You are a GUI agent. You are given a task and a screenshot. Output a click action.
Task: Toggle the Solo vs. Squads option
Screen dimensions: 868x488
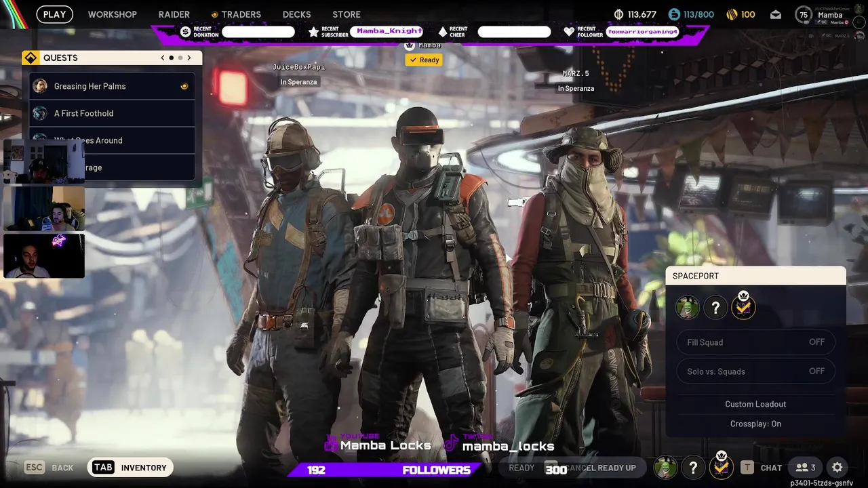click(x=756, y=371)
